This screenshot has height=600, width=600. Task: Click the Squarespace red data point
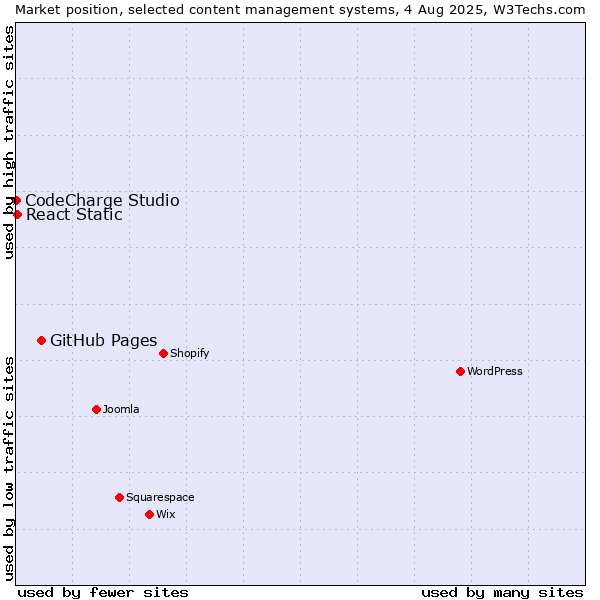point(119,497)
